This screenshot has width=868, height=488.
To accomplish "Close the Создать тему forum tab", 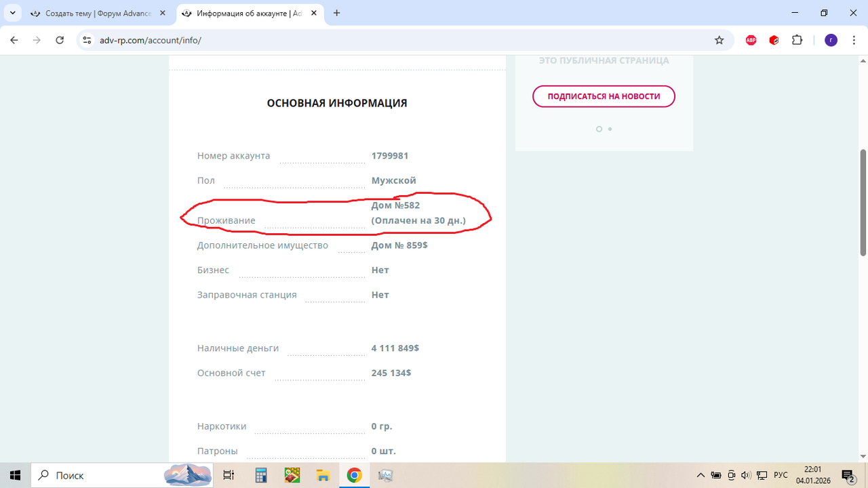I will 163,14.
